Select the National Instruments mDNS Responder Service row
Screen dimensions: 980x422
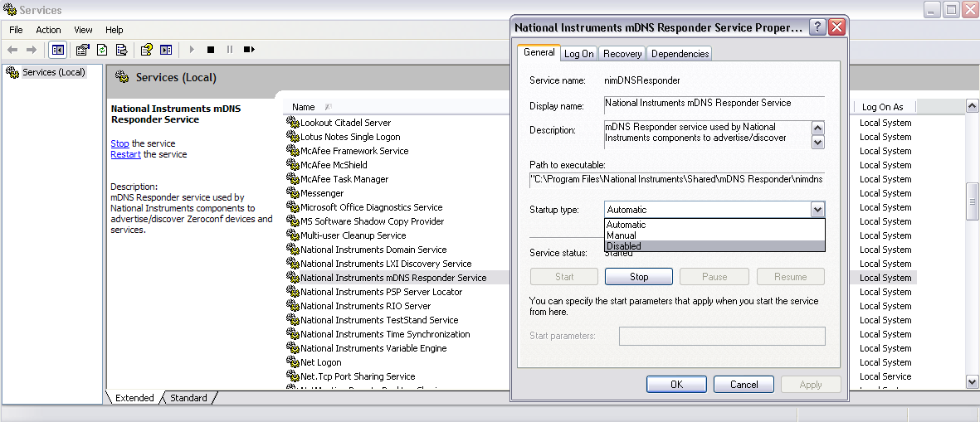click(x=393, y=278)
